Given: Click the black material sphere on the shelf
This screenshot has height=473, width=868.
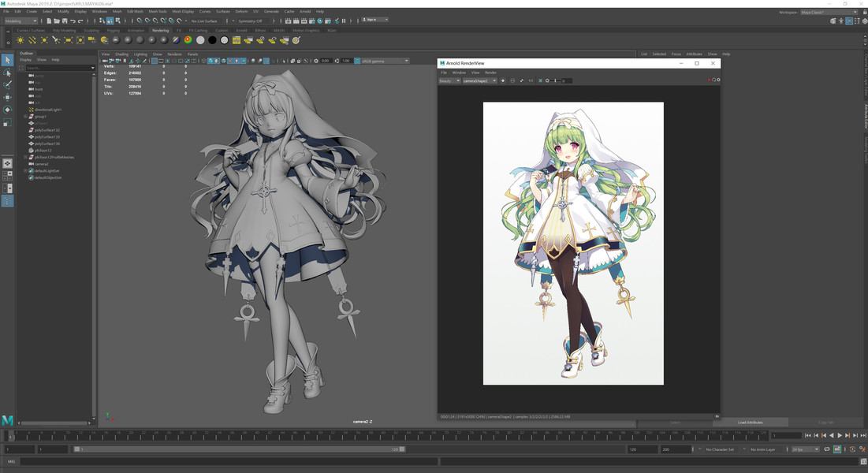Looking at the screenshot, I should (212, 40).
